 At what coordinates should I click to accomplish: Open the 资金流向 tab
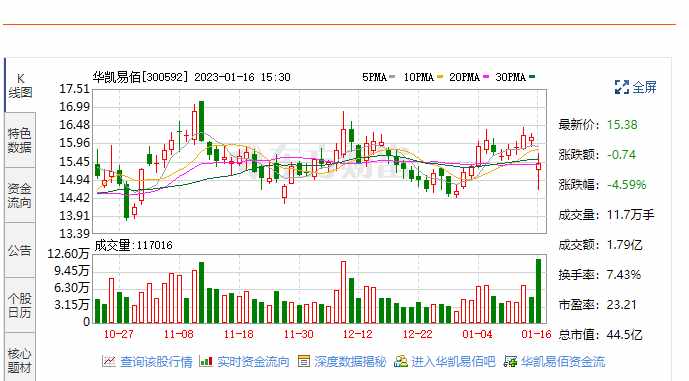20,196
